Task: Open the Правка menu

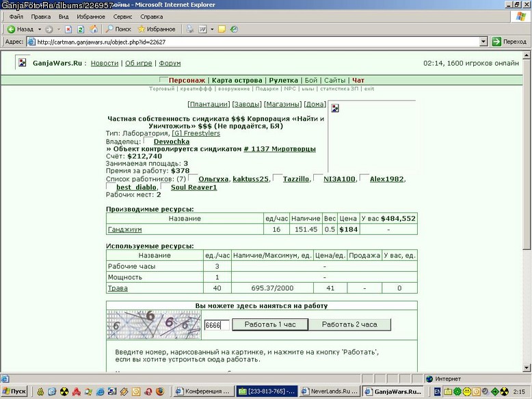Action: (41, 16)
